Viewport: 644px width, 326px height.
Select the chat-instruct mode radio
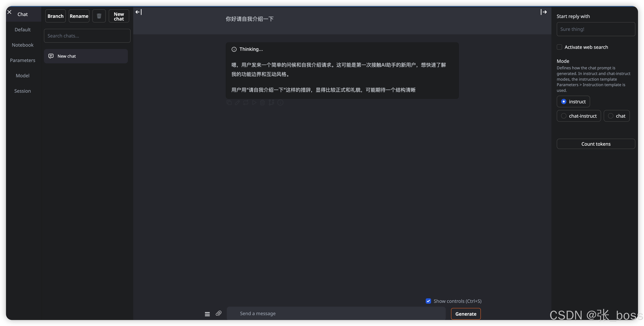[564, 116]
